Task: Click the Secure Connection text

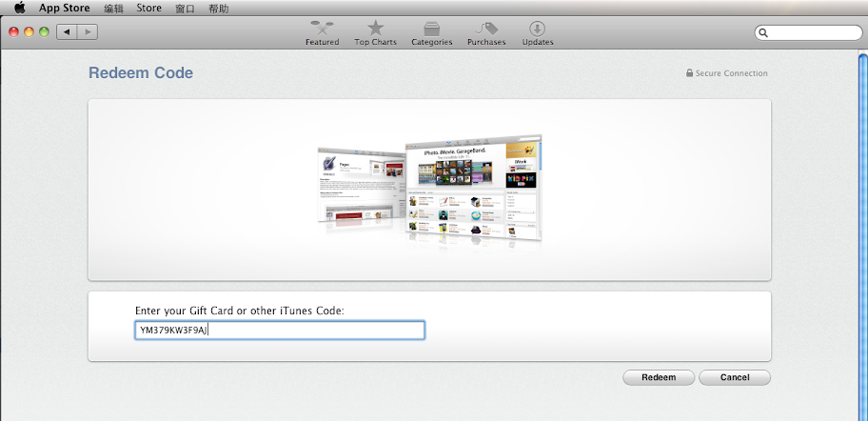Action: point(731,73)
